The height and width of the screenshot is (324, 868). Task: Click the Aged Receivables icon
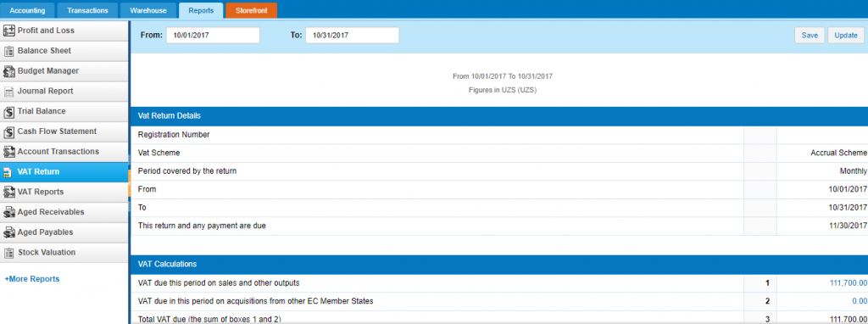click(x=8, y=212)
